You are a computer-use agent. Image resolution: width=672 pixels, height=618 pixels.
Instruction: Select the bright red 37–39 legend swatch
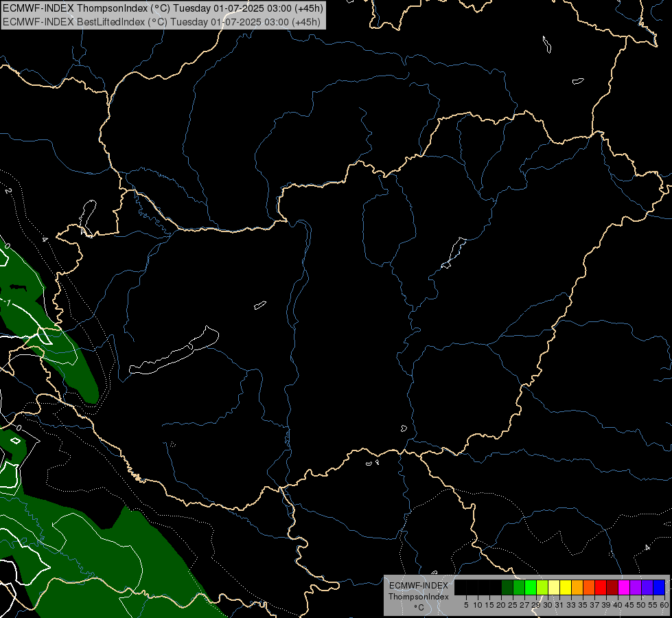[x=601, y=587]
